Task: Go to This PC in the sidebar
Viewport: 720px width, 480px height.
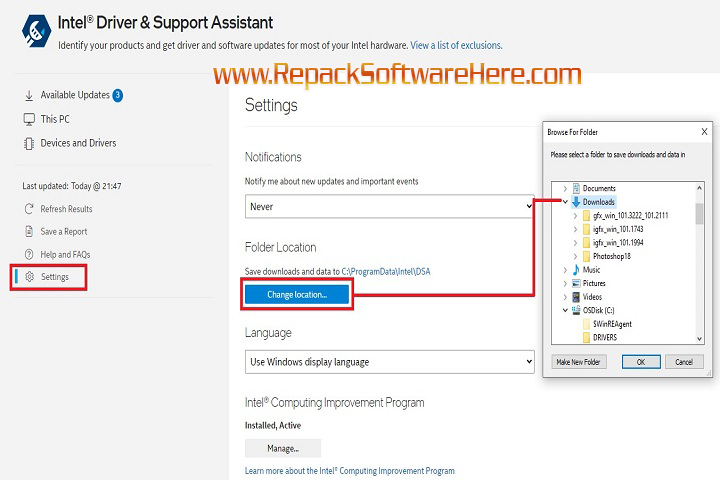Action: pyautogui.click(x=55, y=119)
